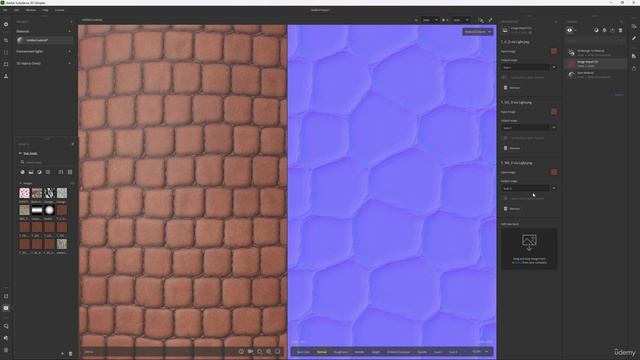Open the Edit menu
640x360 pixels.
[x=17, y=10]
